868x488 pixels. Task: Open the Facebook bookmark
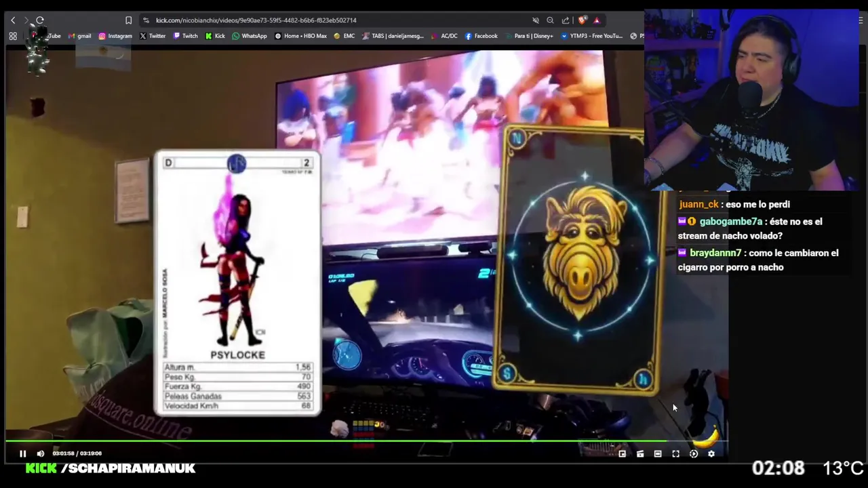(x=481, y=36)
